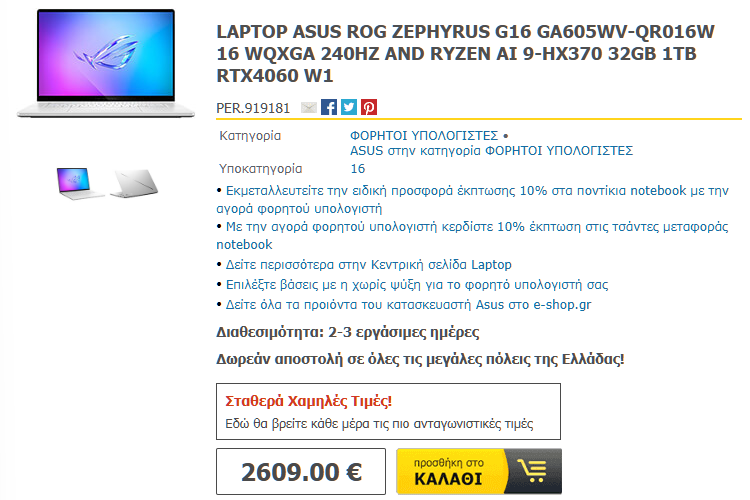Pin product on Pinterest
This screenshot has width=750, height=500.
click(x=369, y=107)
